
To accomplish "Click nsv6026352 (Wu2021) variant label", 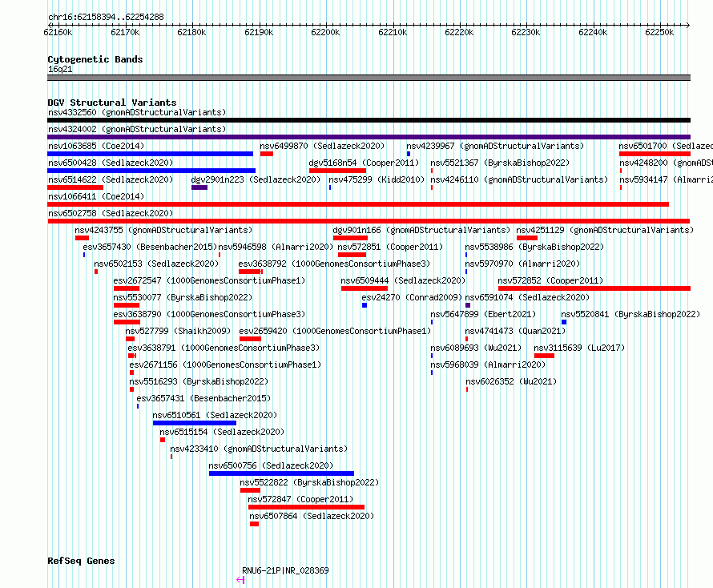I will [x=511, y=381].
